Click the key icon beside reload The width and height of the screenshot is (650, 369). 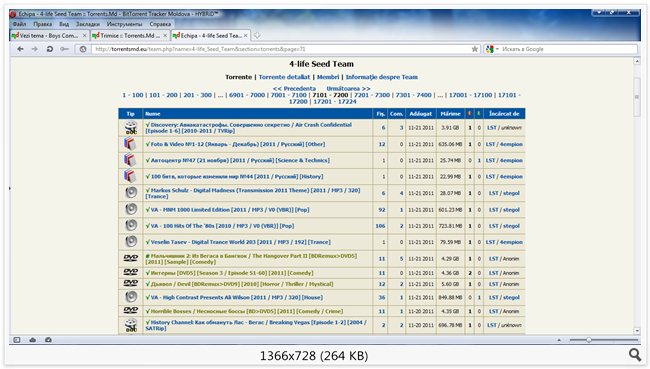click(x=64, y=49)
